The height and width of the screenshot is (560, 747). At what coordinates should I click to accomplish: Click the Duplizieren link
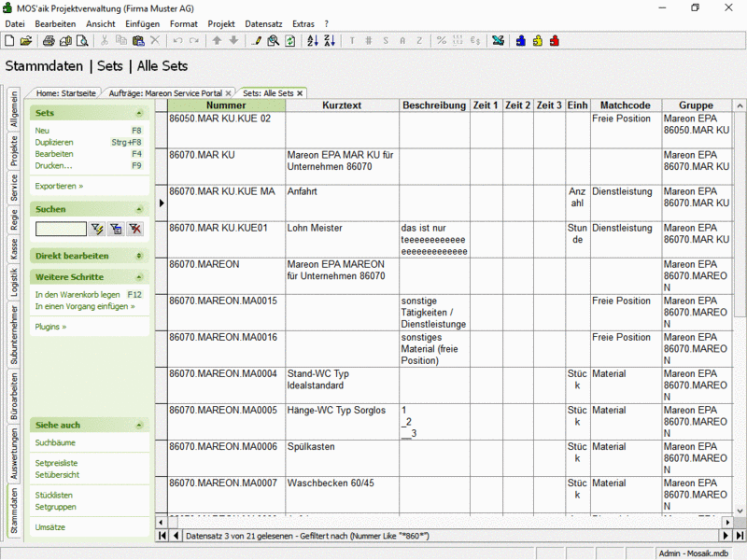[54, 143]
